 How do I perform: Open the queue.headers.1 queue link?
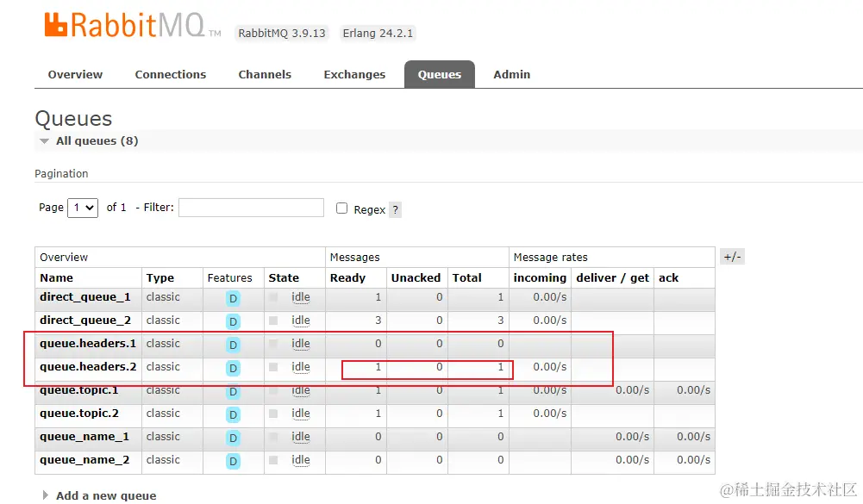pos(88,344)
